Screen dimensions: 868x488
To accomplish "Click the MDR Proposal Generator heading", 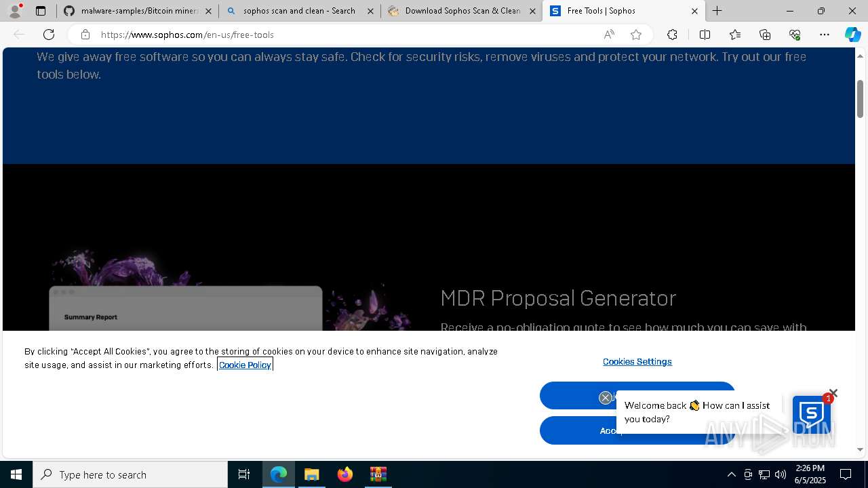I will (x=558, y=298).
